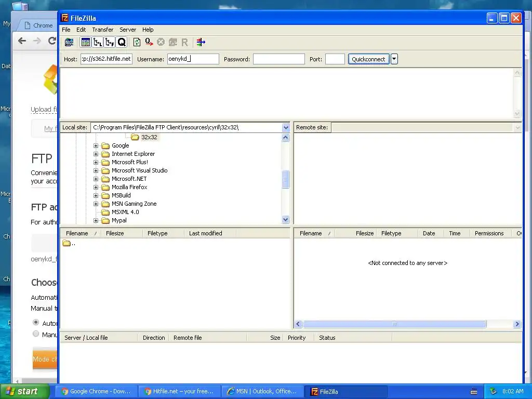Click the cancel operation icon

click(x=161, y=43)
